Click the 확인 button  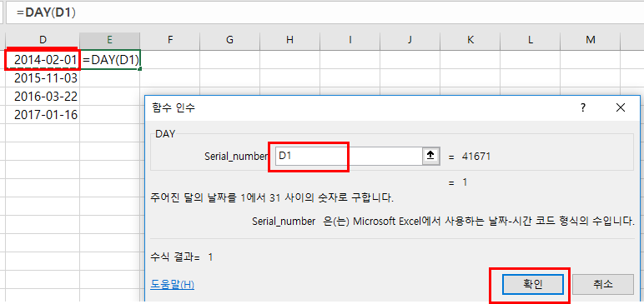(532, 284)
